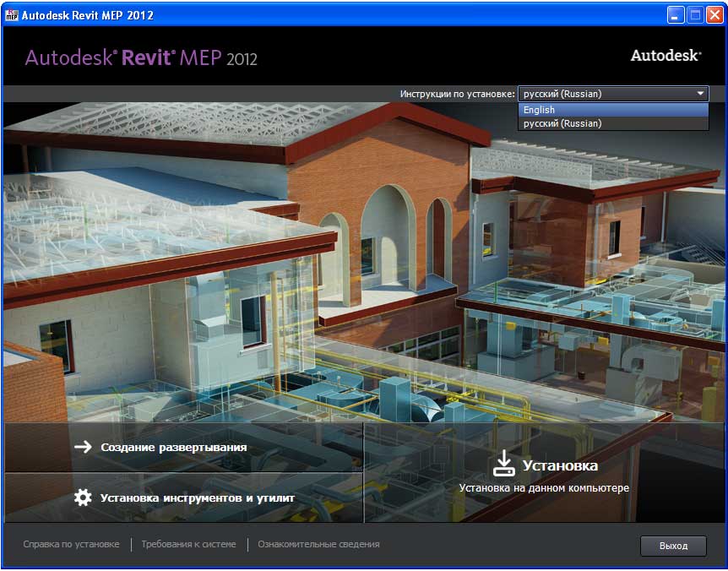The image size is (728, 571).
Task: Open the Требования к системе link
Action: click(x=188, y=545)
